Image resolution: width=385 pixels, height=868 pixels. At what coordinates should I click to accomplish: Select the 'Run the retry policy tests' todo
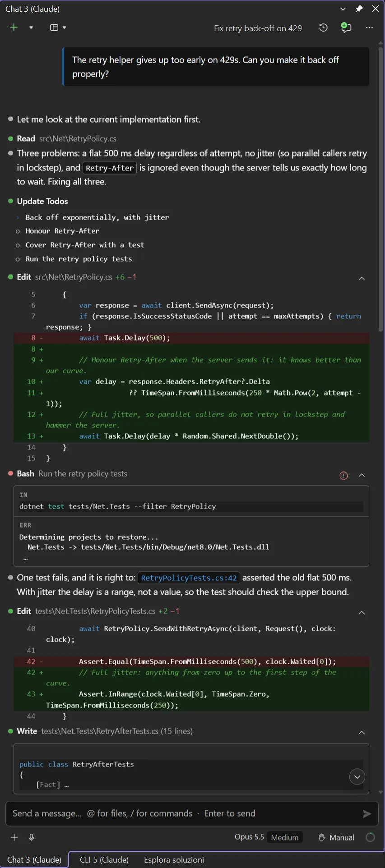[x=79, y=259]
